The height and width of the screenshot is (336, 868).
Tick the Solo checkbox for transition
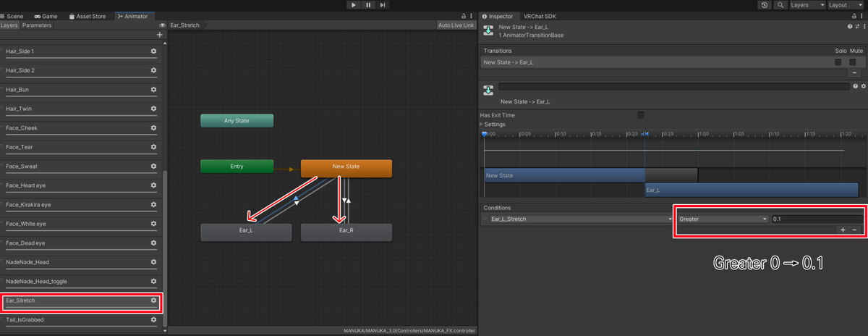pos(838,62)
